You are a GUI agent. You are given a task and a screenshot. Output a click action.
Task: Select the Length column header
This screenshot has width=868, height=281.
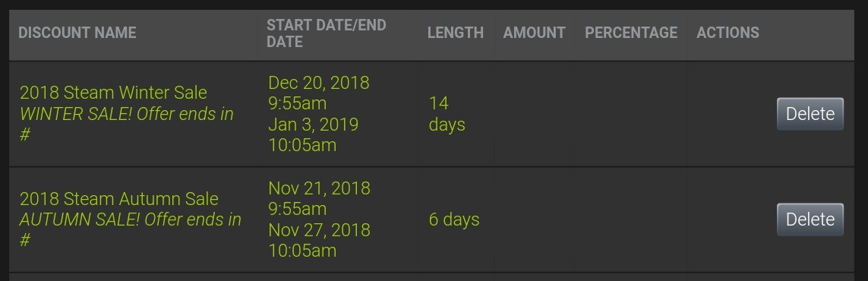click(x=455, y=33)
